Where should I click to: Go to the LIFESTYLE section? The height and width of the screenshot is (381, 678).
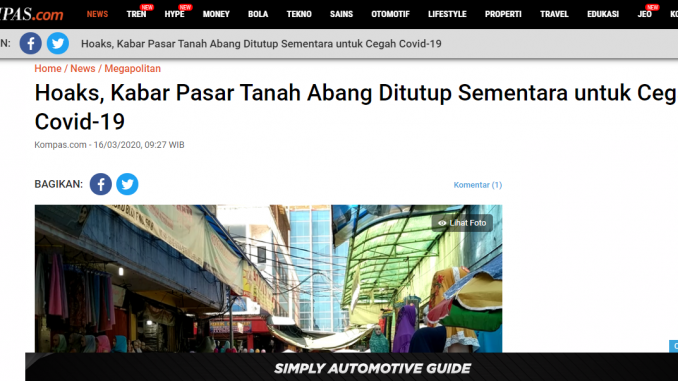pos(448,14)
